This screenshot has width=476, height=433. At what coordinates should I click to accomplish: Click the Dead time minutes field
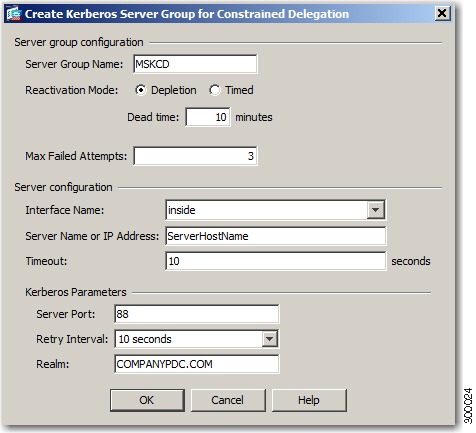[208, 117]
